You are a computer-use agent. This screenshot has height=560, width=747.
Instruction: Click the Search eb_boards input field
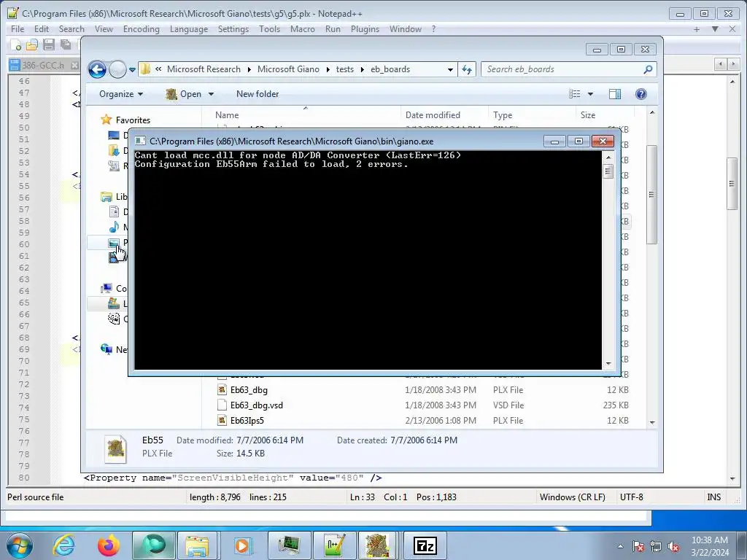coord(569,69)
